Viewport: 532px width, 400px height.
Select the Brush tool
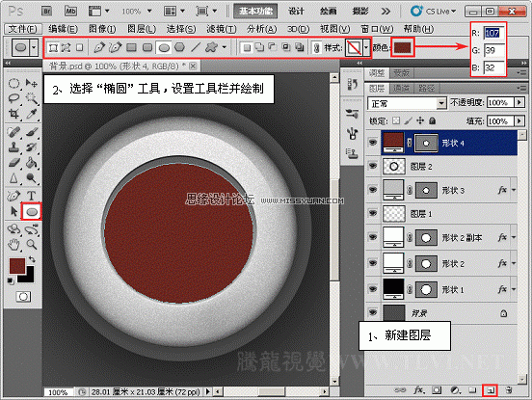[x=32, y=132]
